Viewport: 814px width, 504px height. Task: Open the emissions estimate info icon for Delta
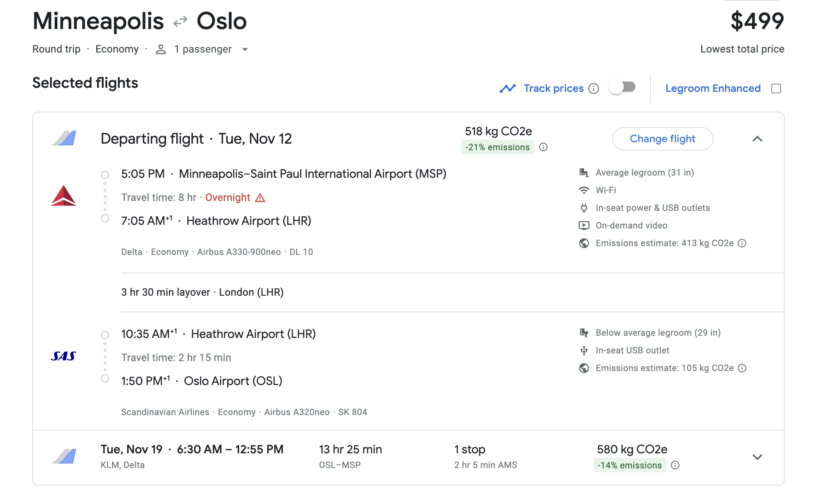742,243
